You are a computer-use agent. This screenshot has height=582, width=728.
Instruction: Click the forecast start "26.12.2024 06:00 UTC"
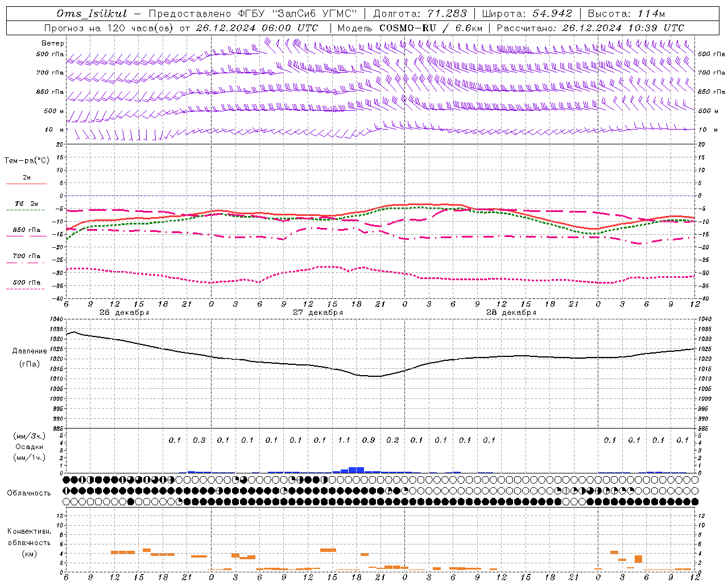(x=257, y=28)
